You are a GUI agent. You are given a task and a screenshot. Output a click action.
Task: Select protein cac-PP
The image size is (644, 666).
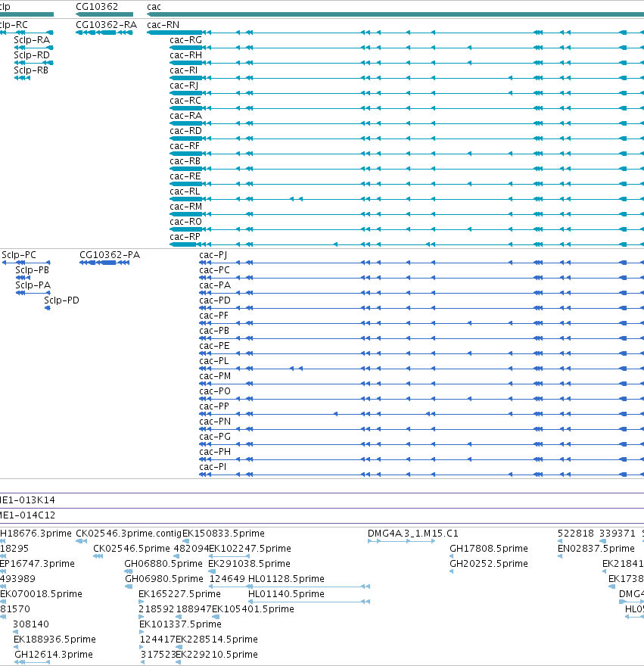coord(214,406)
